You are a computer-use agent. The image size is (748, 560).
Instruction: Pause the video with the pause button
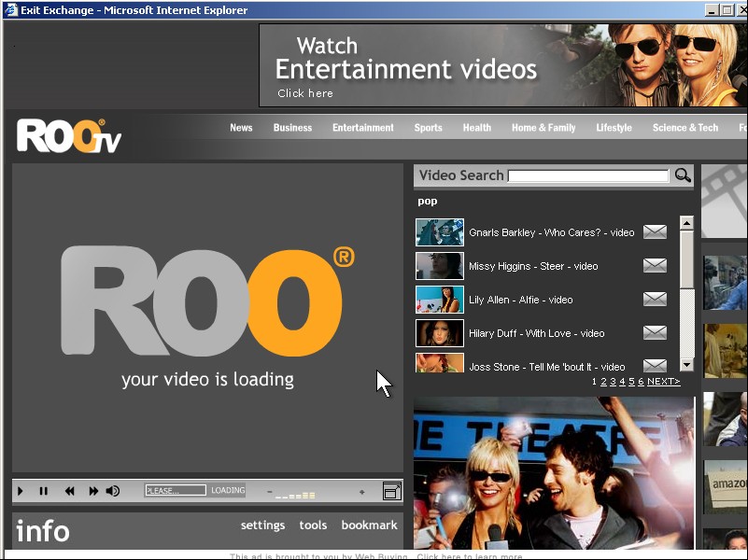pos(43,491)
